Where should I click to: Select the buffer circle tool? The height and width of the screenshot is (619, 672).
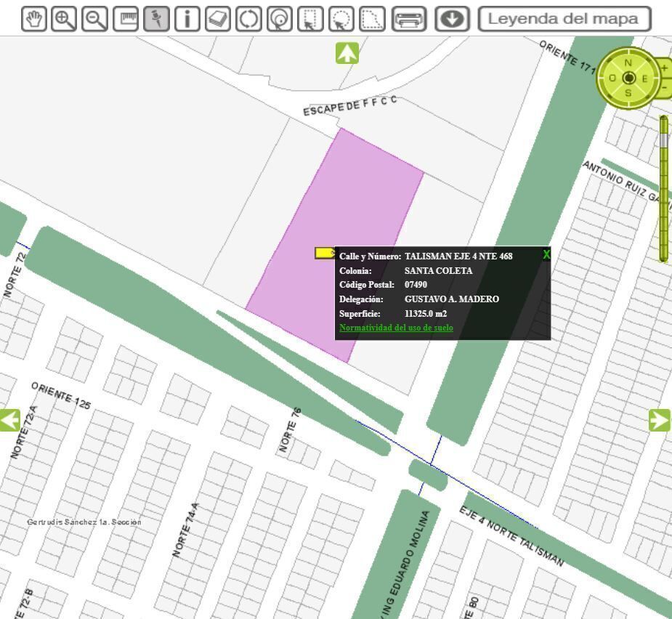(x=280, y=20)
